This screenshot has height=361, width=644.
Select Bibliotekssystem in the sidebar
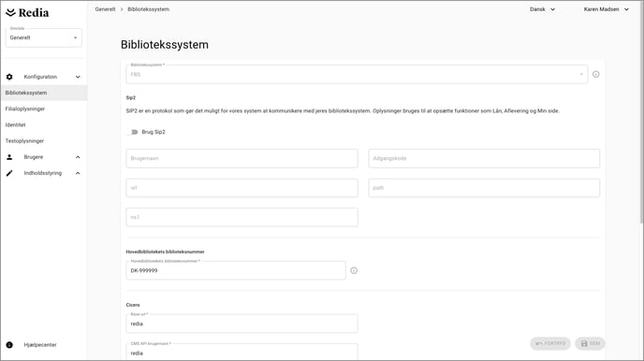[44, 93]
